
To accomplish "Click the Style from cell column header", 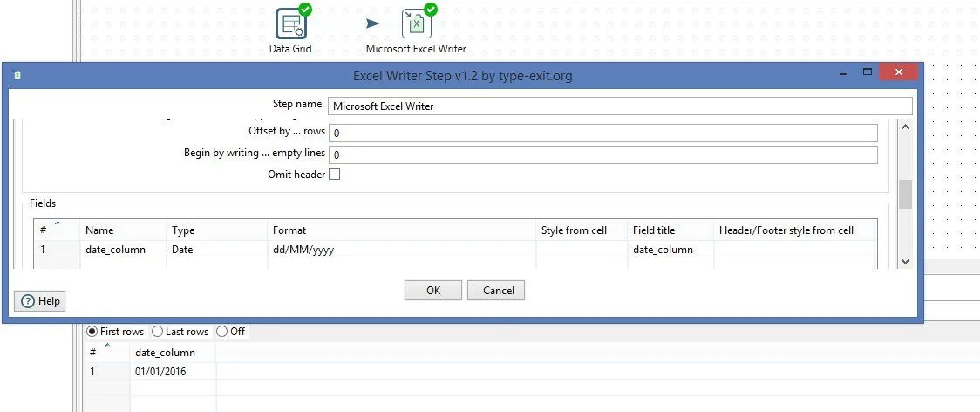I will click(x=582, y=230).
